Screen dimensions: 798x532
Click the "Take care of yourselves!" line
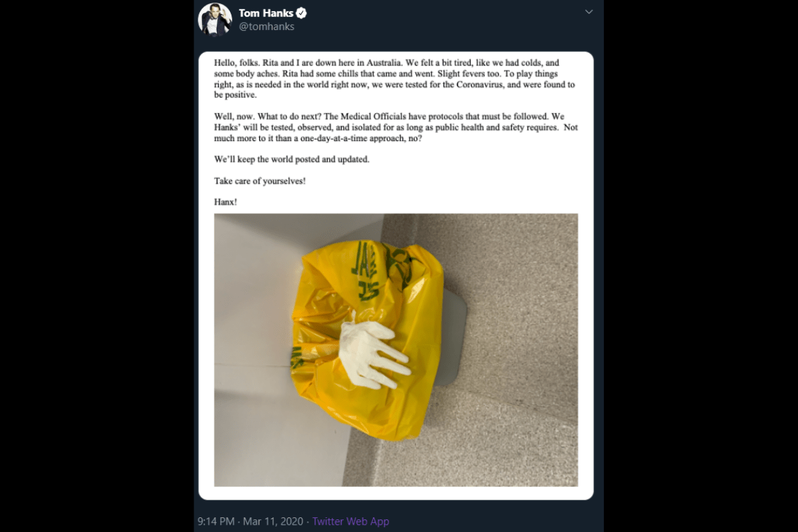[x=260, y=181]
